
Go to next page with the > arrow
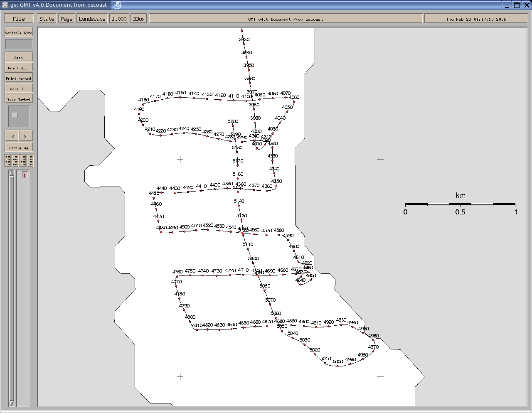[25, 136]
